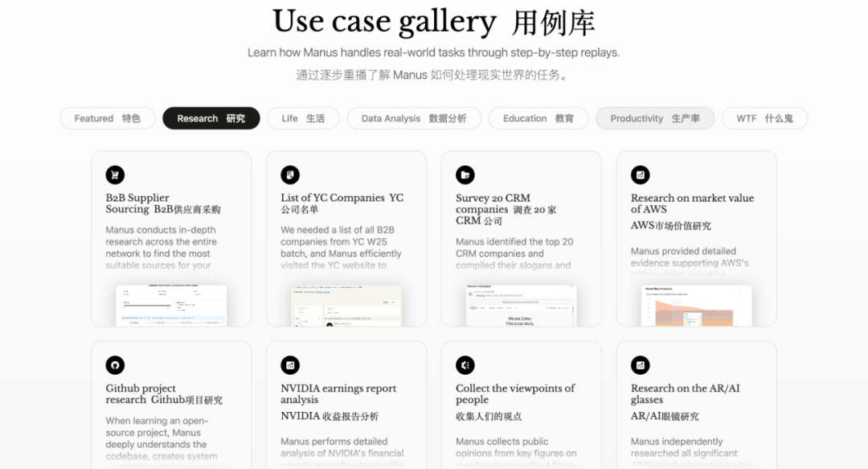
Task: Open the B2B Supplier Sourcing title
Action: click(162, 204)
